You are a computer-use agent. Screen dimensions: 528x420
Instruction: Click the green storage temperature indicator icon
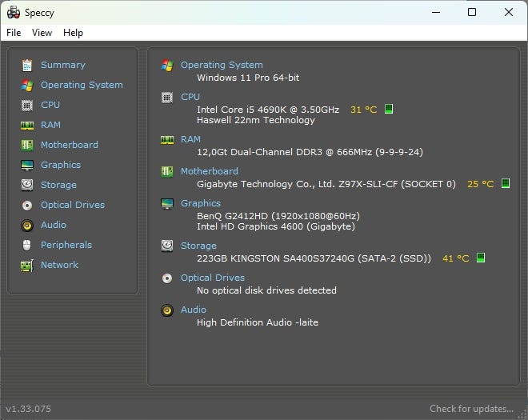(481, 258)
